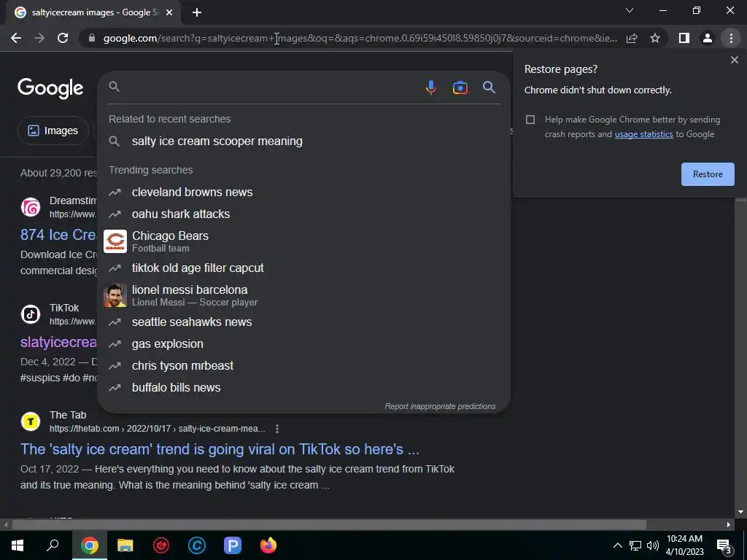Viewport: 747px width, 560px height.
Task: Click the horizontal scrollbar right arrow
Action: 729,525
